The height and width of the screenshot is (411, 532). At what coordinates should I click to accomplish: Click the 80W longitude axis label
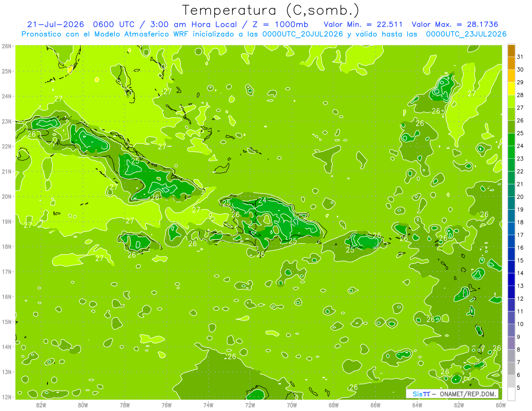click(x=83, y=405)
